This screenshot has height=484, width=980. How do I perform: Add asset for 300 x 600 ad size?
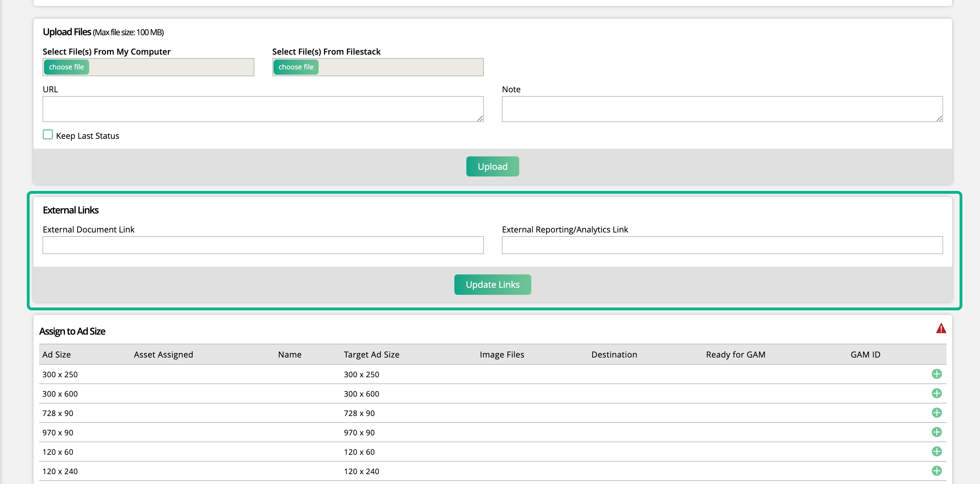[x=936, y=393]
